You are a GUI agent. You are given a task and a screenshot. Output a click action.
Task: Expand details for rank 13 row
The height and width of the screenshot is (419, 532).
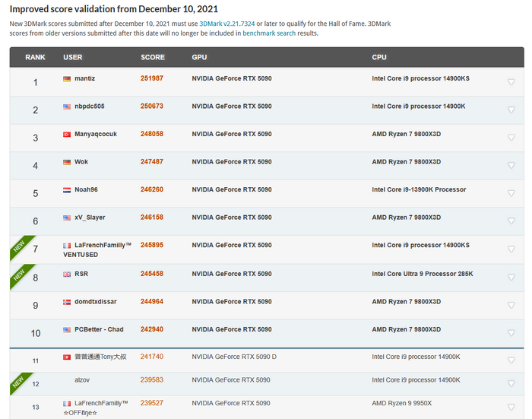(x=511, y=407)
